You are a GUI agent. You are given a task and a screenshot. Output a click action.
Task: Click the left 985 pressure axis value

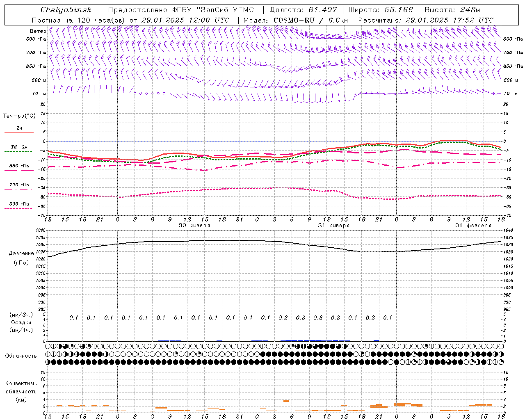[43, 309]
